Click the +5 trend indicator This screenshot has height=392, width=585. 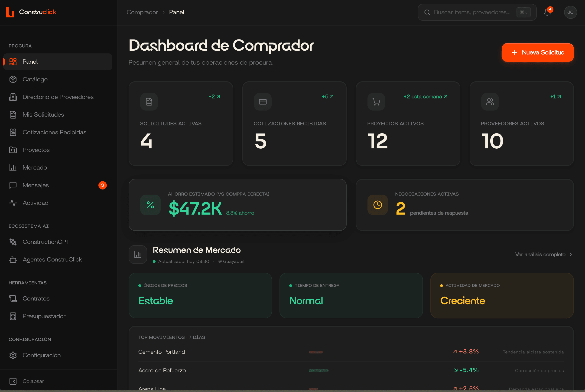point(328,97)
